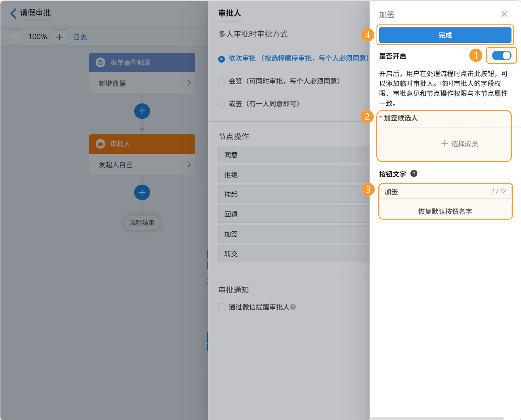Toggle the 是否开启 switch

pyautogui.click(x=501, y=56)
